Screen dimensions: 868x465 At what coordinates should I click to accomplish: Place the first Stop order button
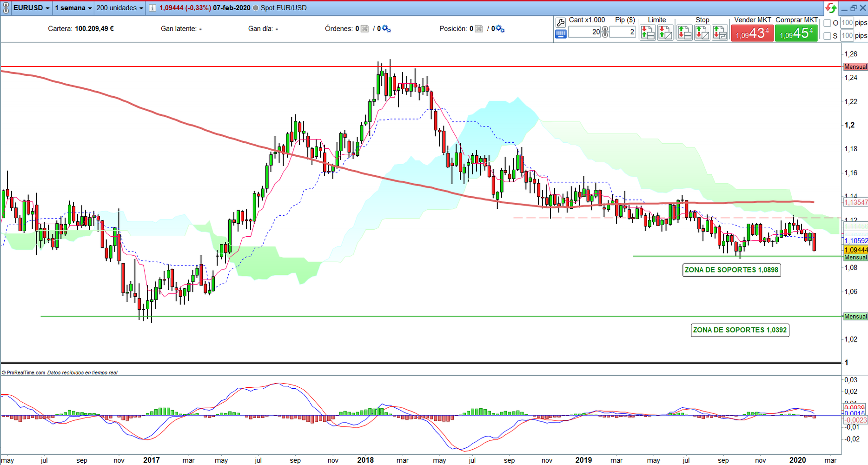click(684, 33)
